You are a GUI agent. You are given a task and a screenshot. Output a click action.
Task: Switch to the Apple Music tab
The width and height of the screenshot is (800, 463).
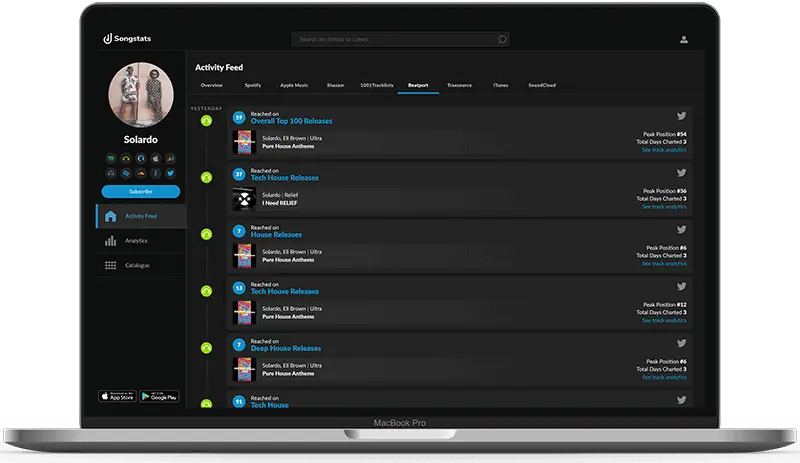tap(294, 85)
